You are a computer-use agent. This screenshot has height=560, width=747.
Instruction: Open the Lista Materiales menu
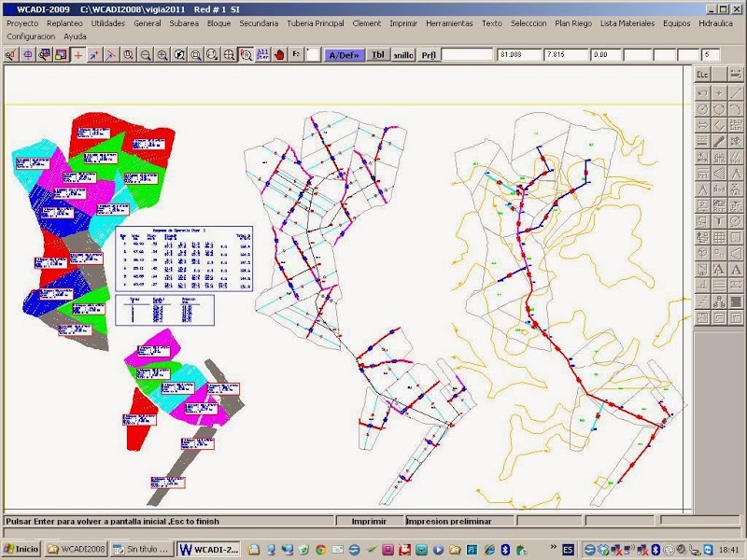click(627, 22)
